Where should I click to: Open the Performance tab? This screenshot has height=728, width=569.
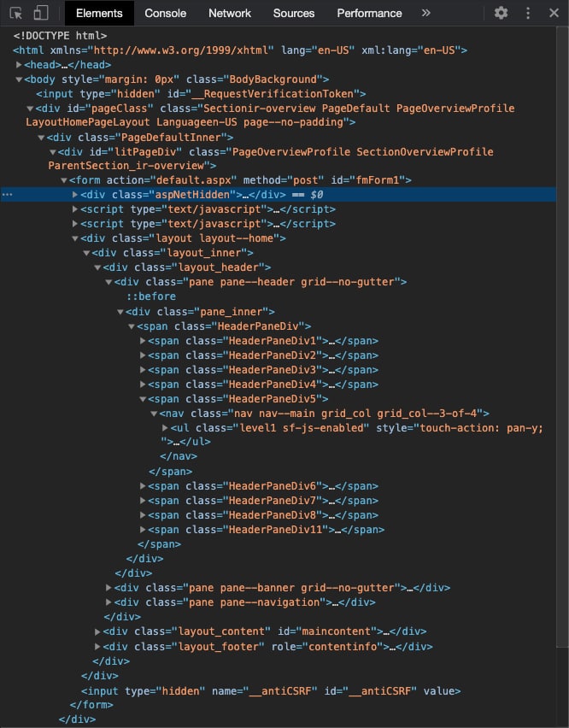pyautogui.click(x=369, y=13)
